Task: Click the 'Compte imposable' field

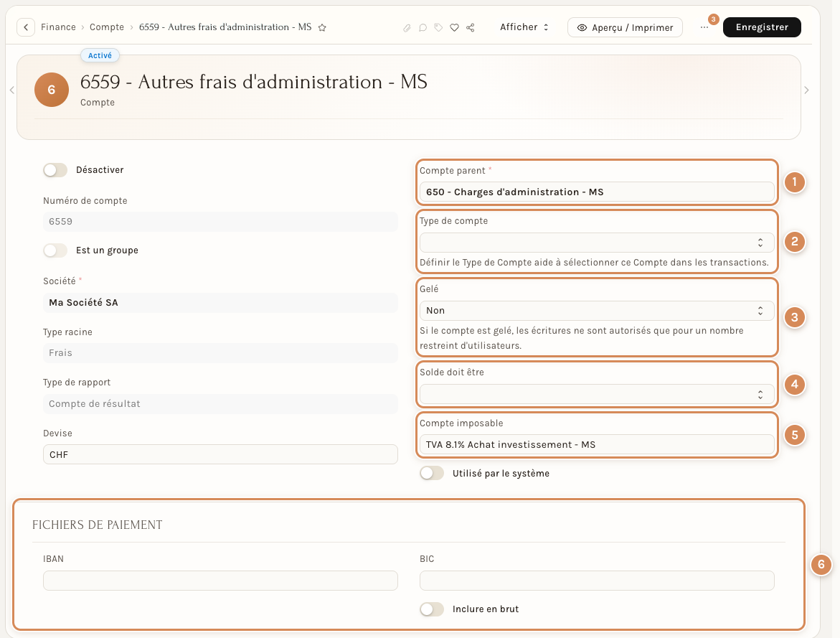Action: 597,444
